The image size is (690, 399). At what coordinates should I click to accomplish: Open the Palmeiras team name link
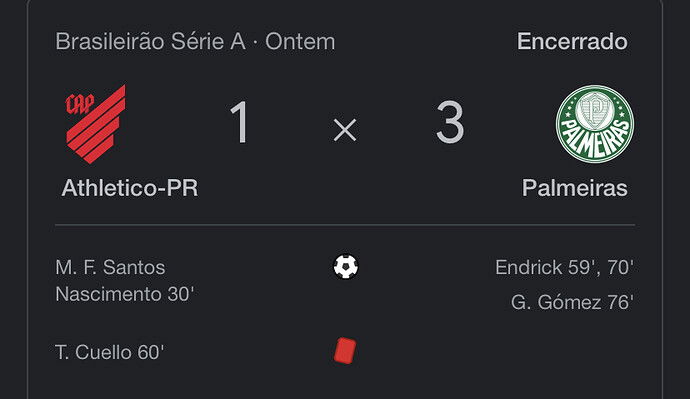(x=575, y=188)
